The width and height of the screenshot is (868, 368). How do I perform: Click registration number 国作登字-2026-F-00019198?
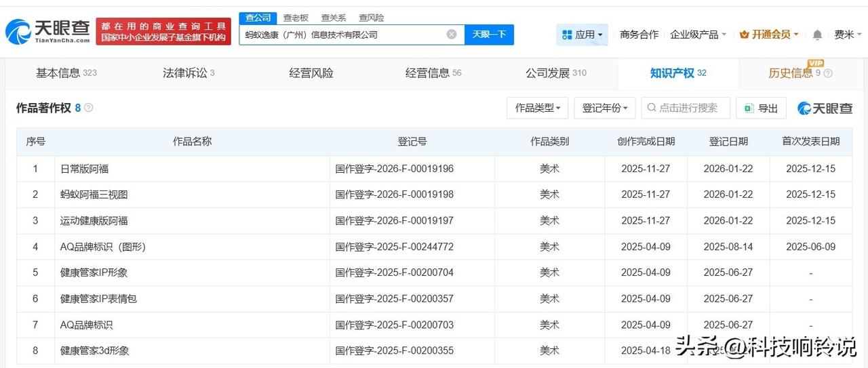click(394, 195)
